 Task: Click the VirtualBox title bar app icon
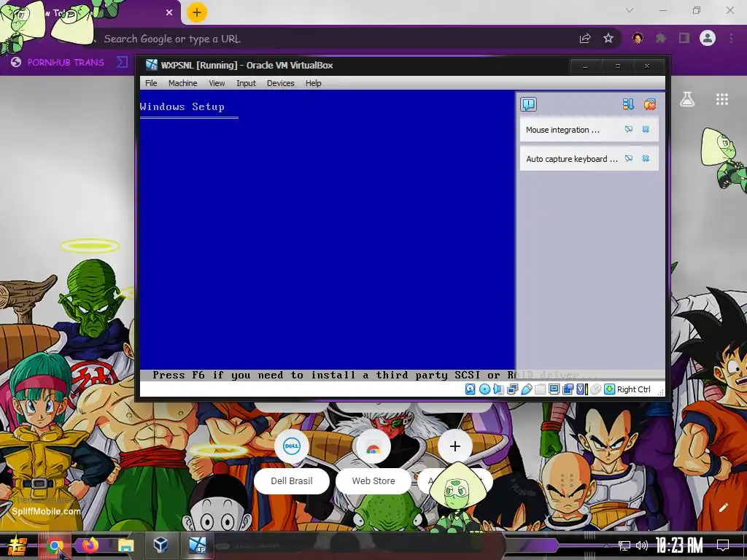pos(152,65)
